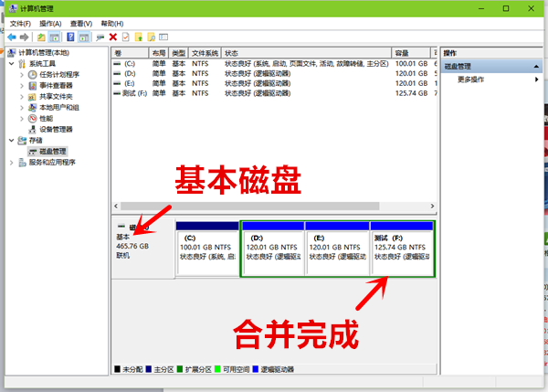The width and height of the screenshot is (548, 392).
Task: Click the 存储 storage tree icon
Action: point(22,140)
